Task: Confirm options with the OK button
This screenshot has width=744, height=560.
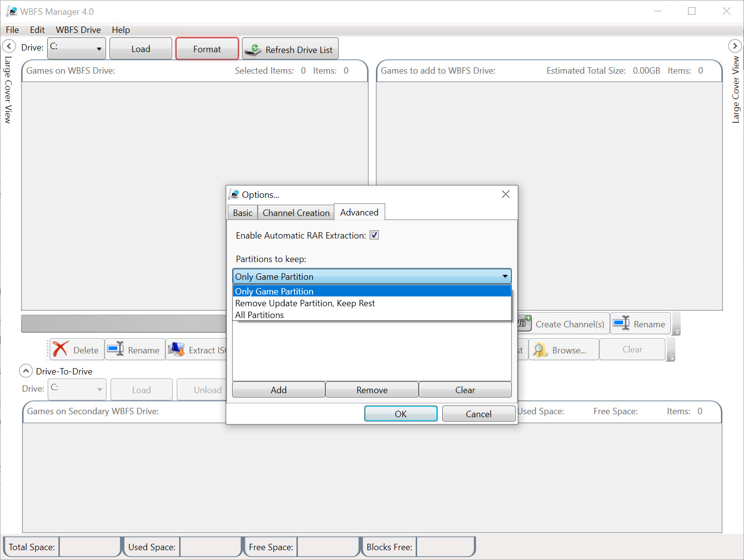Action: tap(401, 414)
